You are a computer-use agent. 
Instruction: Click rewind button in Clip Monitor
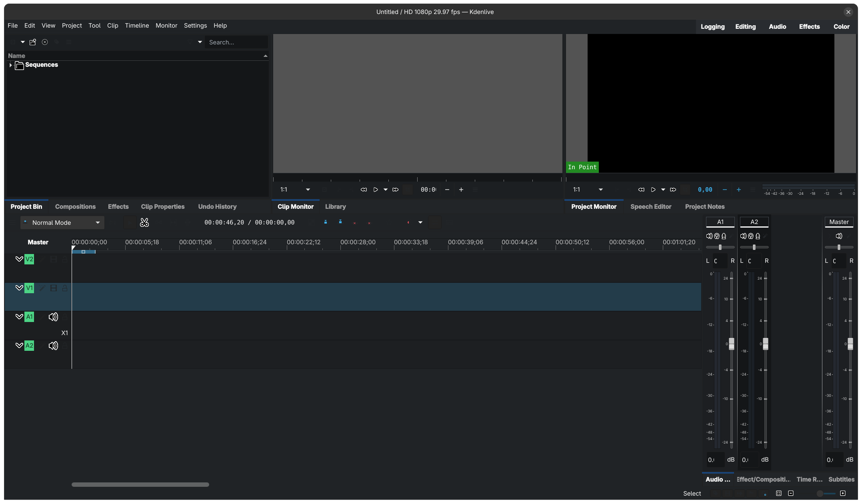coord(363,190)
